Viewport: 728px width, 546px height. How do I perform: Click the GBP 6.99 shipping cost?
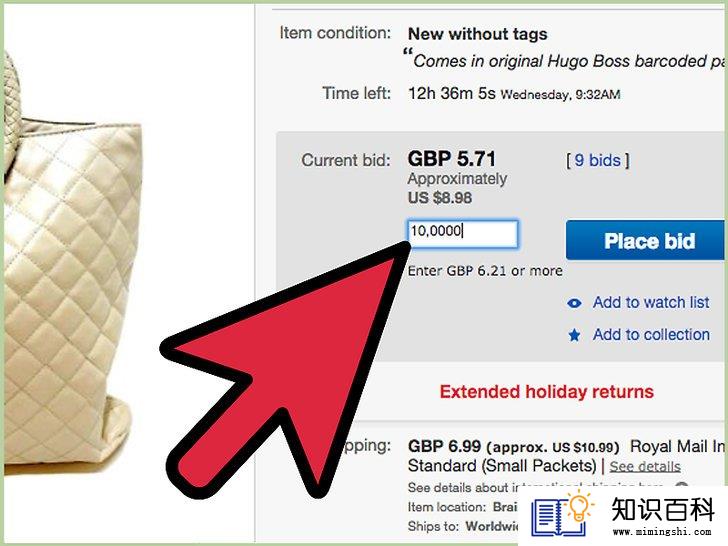pyautogui.click(x=444, y=446)
